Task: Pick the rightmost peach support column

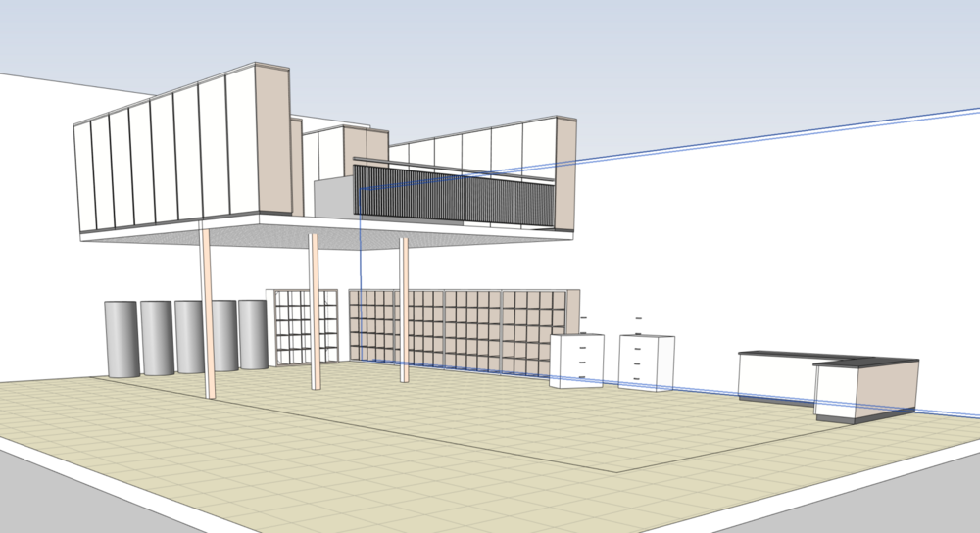Action: tap(404, 310)
